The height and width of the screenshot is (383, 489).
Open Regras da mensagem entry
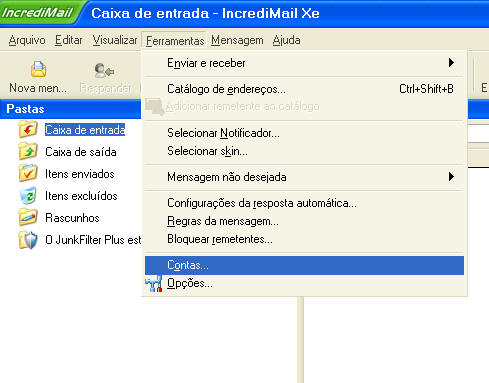point(304,221)
